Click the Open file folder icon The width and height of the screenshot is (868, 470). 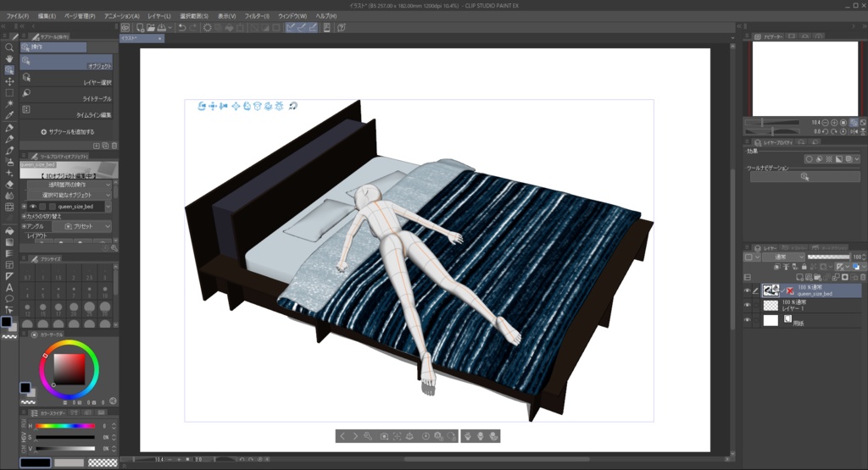(151, 28)
